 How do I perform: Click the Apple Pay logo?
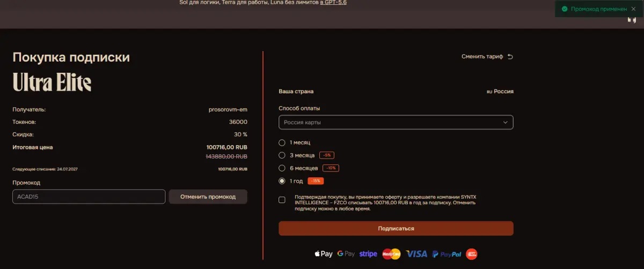tap(323, 254)
